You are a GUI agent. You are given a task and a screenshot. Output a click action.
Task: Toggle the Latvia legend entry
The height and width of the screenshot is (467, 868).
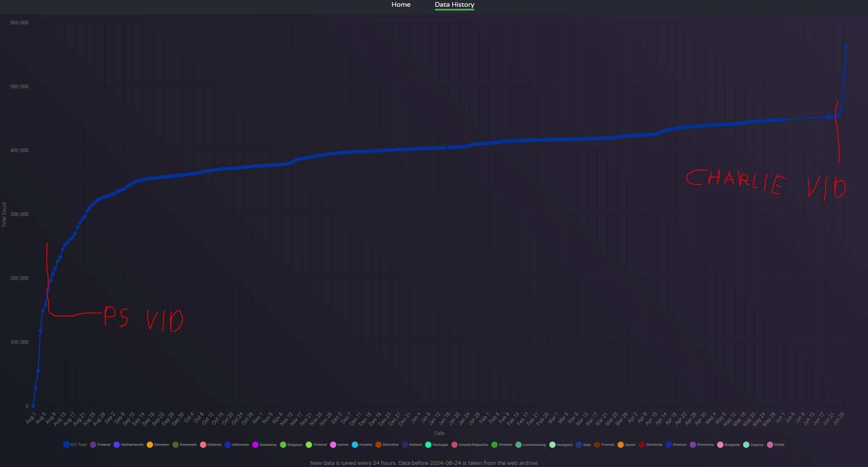point(339,445)
